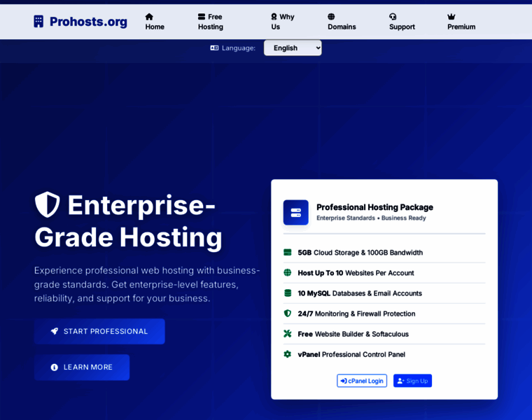
Task: Click the Prohosts.org building logo icon
Action: pyautogui.click(x=38, y=22)
